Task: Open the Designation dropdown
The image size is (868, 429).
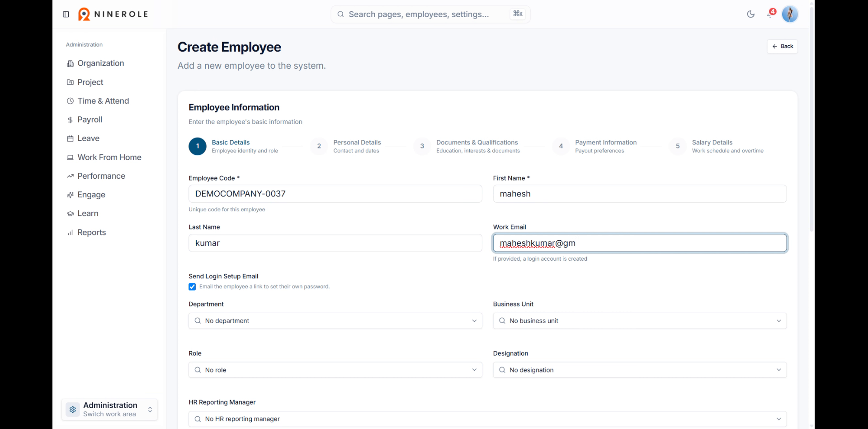Action: click(640, 370)
